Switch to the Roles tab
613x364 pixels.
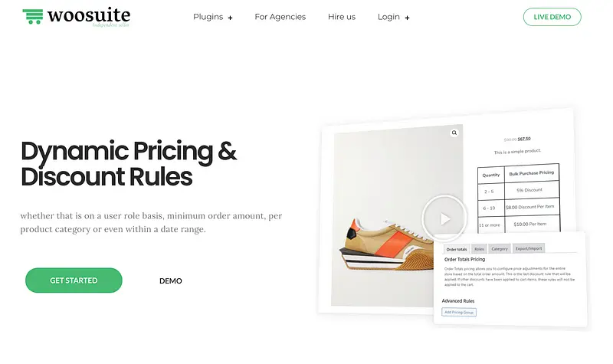click(x=479, y=248)
